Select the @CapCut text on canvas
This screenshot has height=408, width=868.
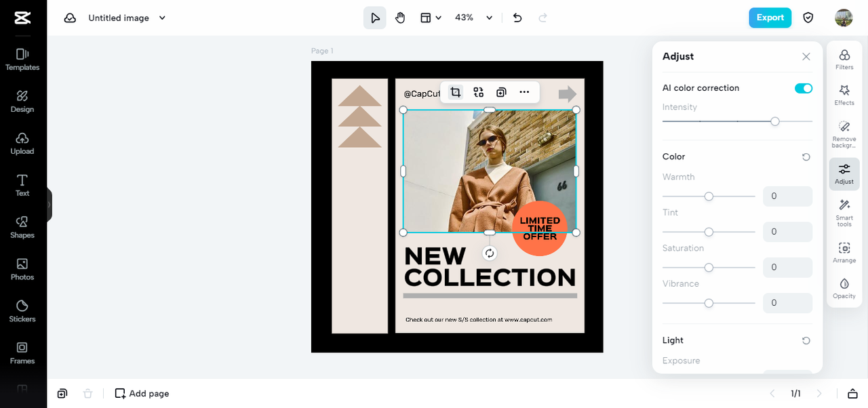421,94
